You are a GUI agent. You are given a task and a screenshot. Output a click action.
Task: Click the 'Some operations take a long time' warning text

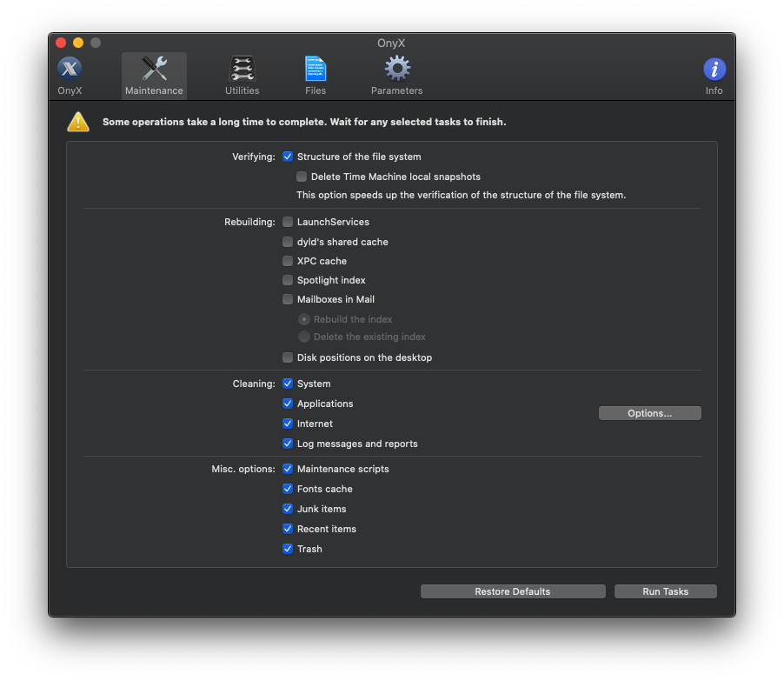click(304, 122)
